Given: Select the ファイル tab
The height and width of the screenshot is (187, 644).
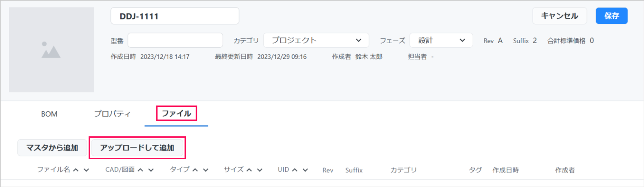Looking at the screenshot, I should pyautogui.click(x=176, y=113).
